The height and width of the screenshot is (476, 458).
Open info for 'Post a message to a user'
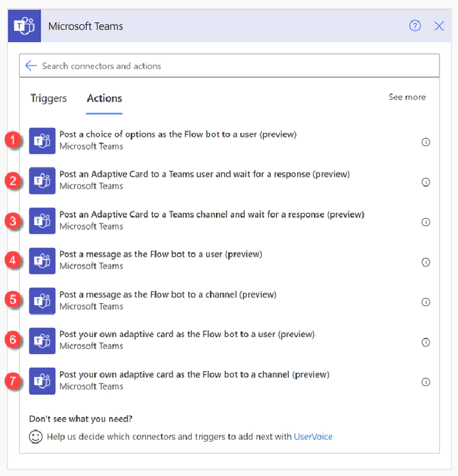(x=426, y=262)
